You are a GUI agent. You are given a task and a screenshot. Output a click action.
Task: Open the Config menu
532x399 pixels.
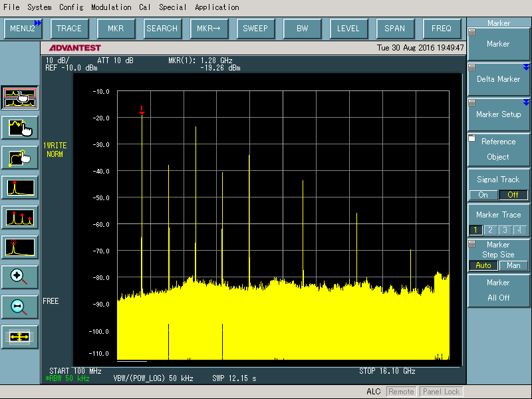pos(71,7)
